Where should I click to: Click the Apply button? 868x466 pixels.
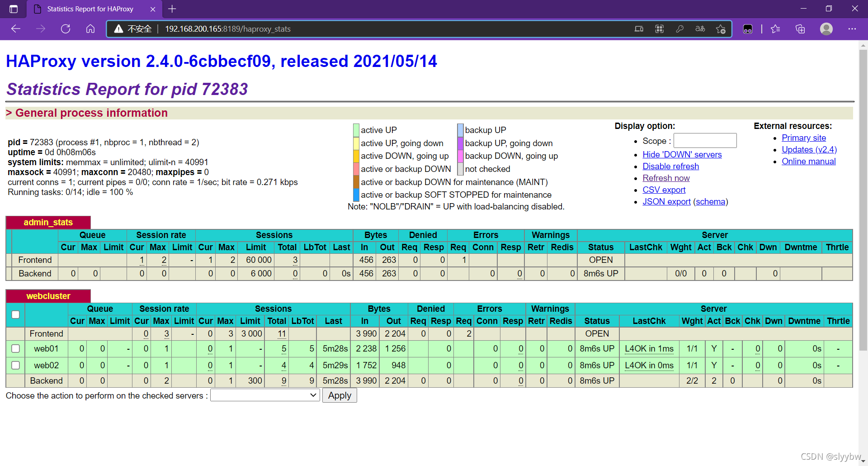pyautogui.click(x=340, y=395)
